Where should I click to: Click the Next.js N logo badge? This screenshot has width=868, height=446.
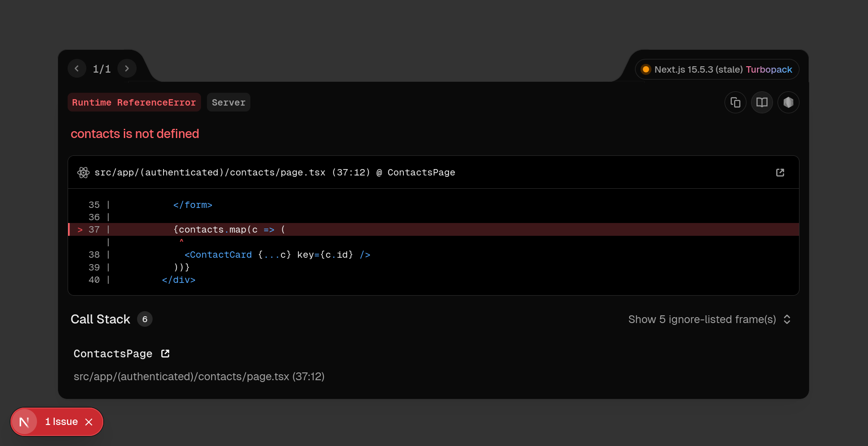click(24, 422)
